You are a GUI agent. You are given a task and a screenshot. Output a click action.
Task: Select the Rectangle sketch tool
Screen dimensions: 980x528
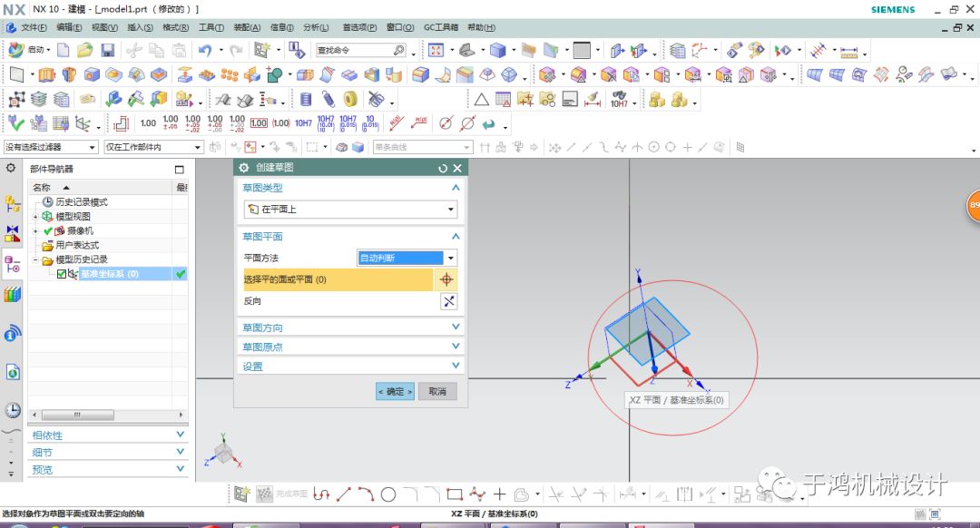454,494
